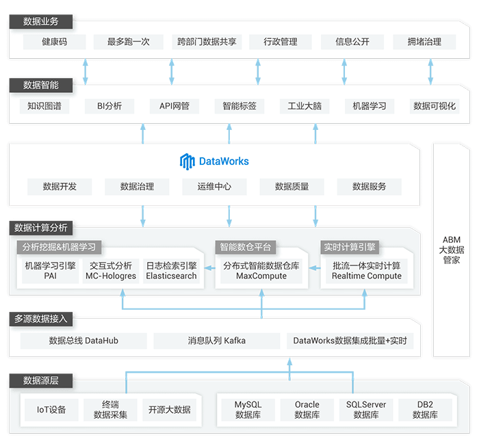Click the BI分析 box
This screenshot has height=448, width=479.
109,106
